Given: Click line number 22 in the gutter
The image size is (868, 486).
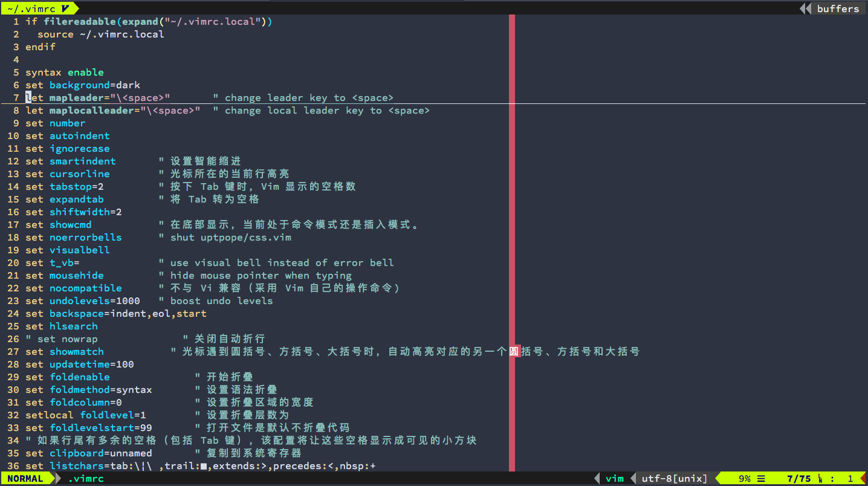Looking at the screenshot, I should click(x=13, y=288).
